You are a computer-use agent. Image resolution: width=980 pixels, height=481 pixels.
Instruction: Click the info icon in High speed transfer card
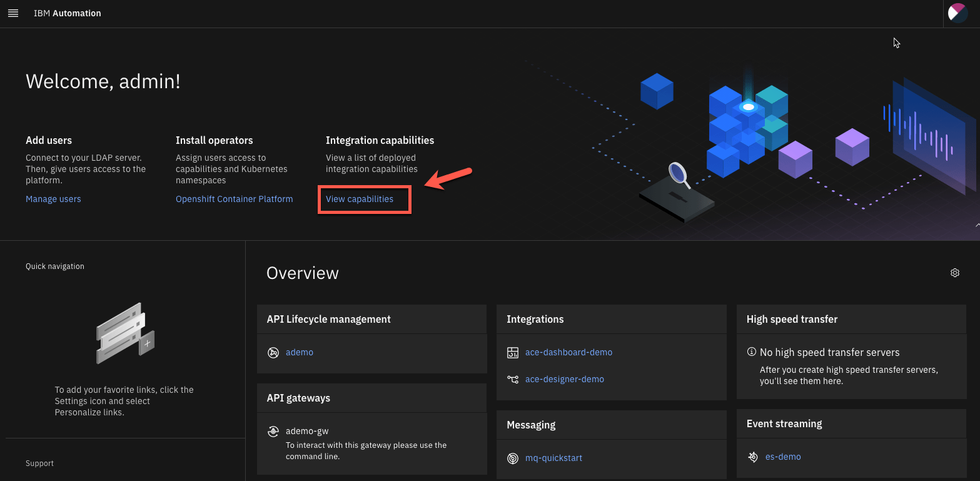pos(752,352)
